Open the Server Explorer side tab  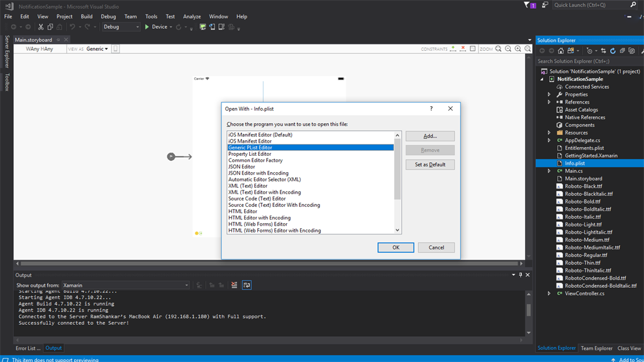7,52
